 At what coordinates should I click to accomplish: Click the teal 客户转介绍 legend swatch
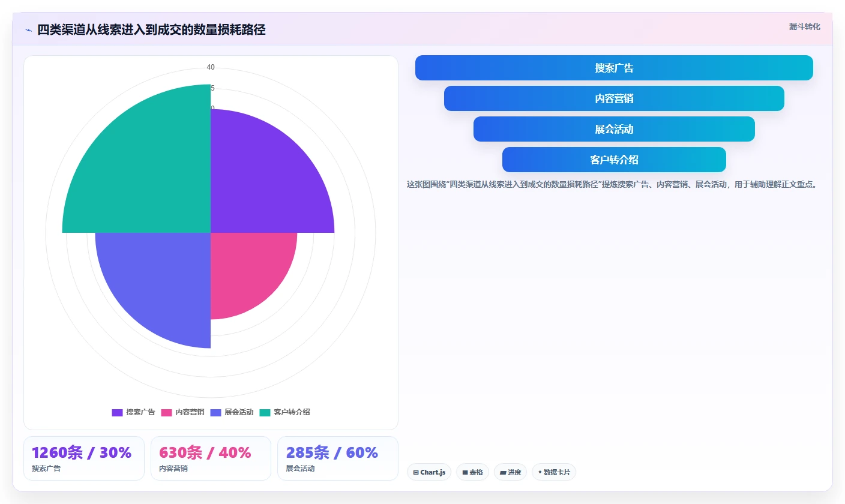click(x=265, y=412)
